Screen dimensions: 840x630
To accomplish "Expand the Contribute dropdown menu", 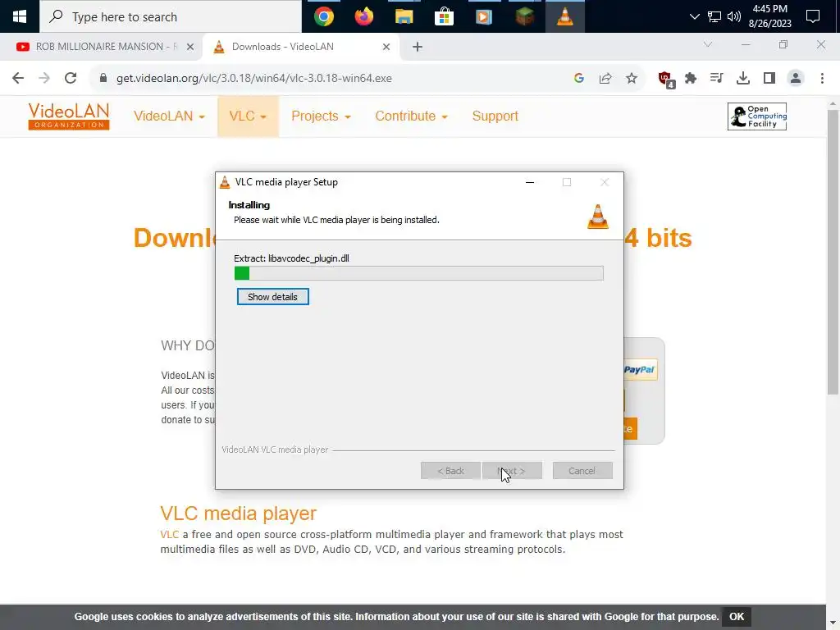I will 411,116.
